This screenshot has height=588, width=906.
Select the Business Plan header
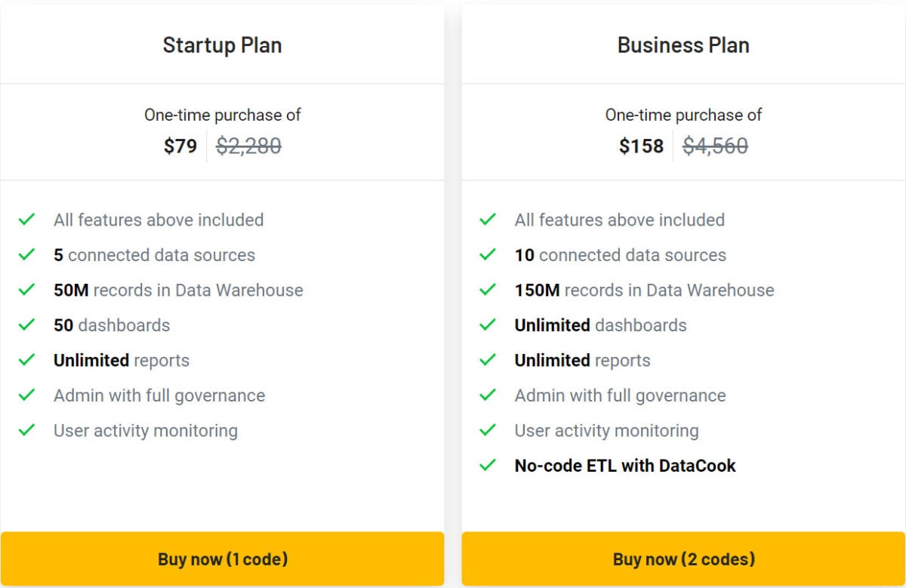(683, 45)
